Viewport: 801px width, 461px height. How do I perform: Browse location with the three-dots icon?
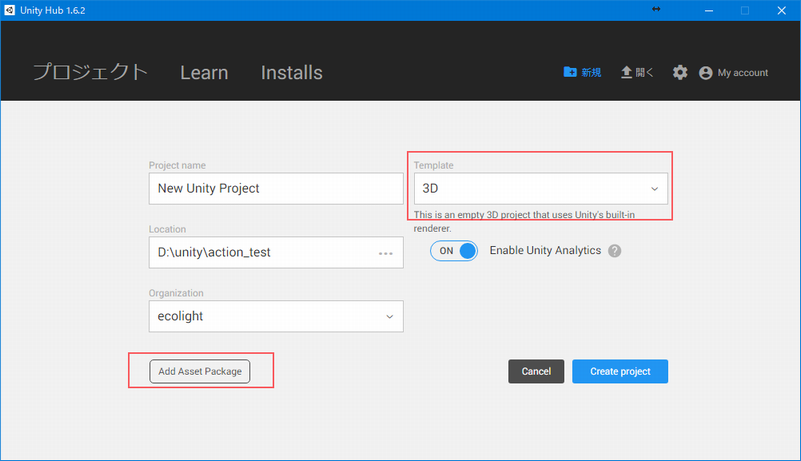click(386, 253)
